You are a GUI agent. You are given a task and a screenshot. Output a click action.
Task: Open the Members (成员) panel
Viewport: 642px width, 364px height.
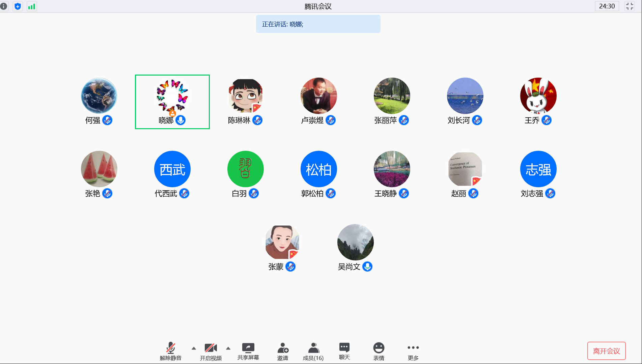313,351
